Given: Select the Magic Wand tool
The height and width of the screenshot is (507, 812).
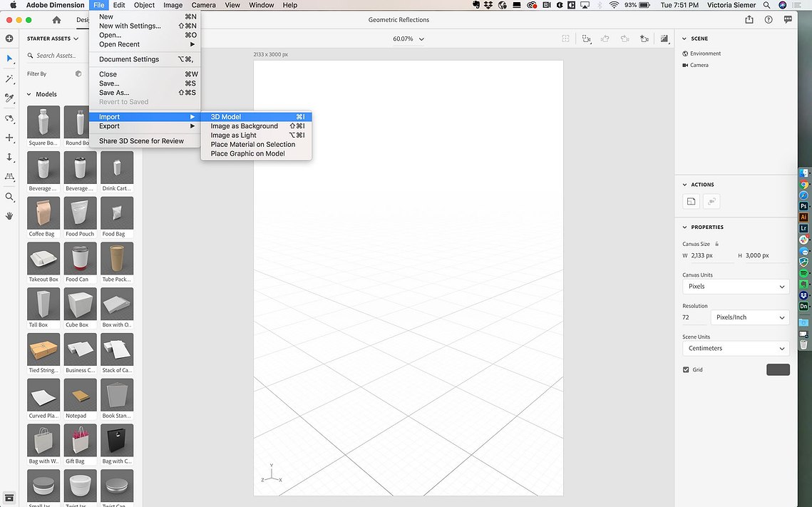Looking at the screenshot, I should (9, 78).
